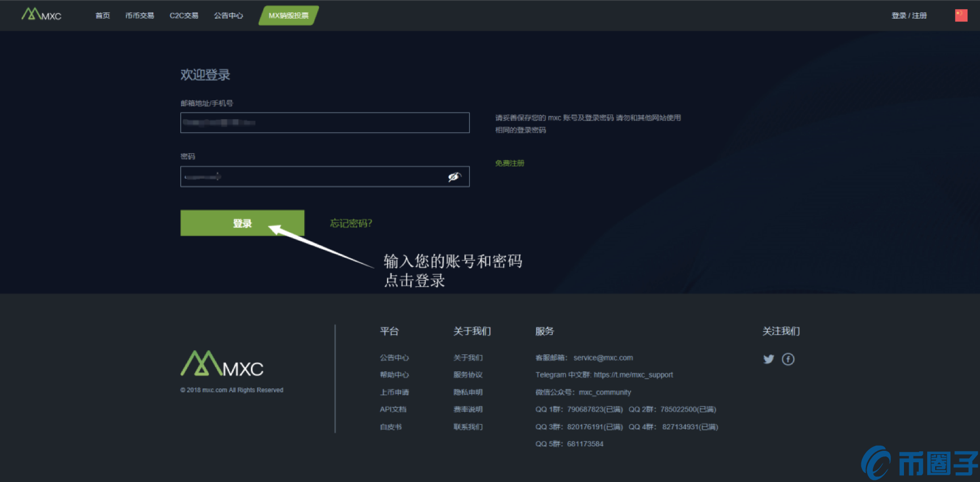Open the API文档 footer link
This screenshot has width=980, height=482.
393,409
